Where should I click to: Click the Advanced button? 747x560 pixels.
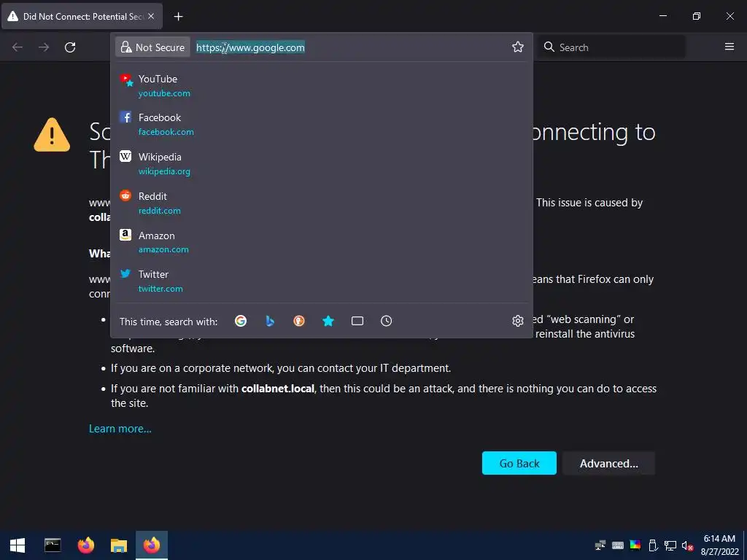609,463
